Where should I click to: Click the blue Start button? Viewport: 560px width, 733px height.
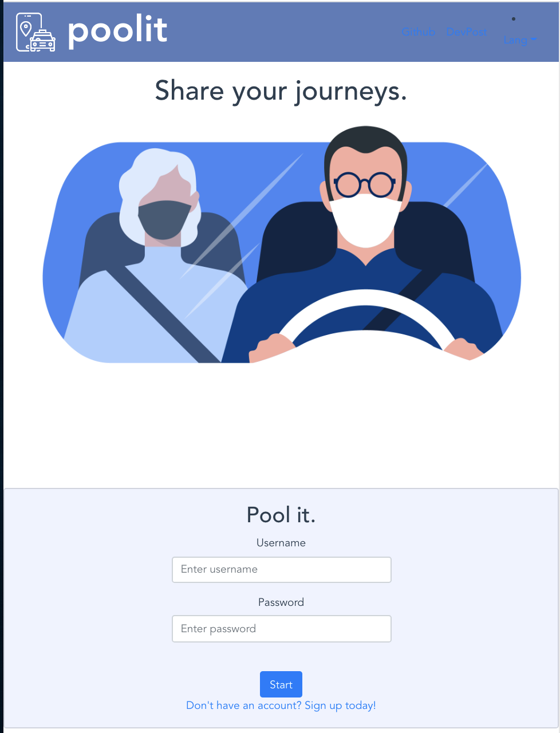point(281,684)
